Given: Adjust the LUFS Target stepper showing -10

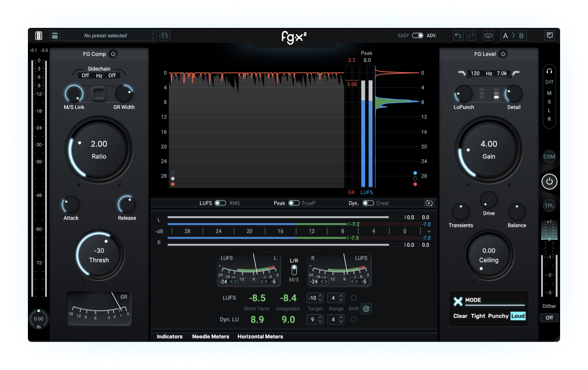Looking at the screenshot, I should [x=315, y=298].
